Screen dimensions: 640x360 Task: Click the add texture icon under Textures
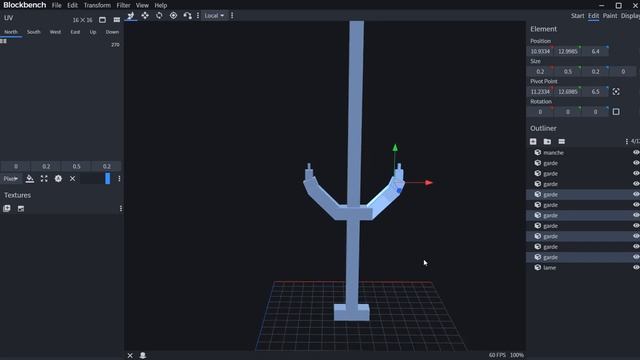[7, 209]
